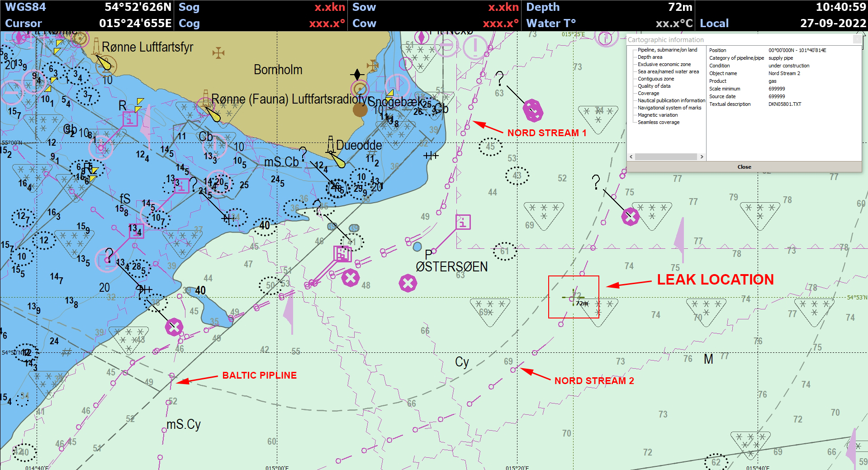Click the magenta wreck marker southeast of the 40 shoal
Image resolution: width=868 pixels, height=470 pixels.
(174, 327)
